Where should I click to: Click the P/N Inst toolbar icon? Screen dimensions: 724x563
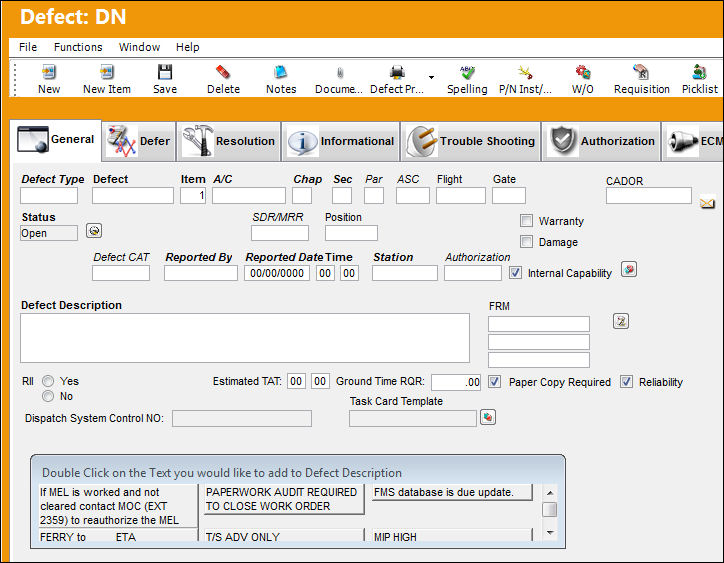(x=525, y=73)
